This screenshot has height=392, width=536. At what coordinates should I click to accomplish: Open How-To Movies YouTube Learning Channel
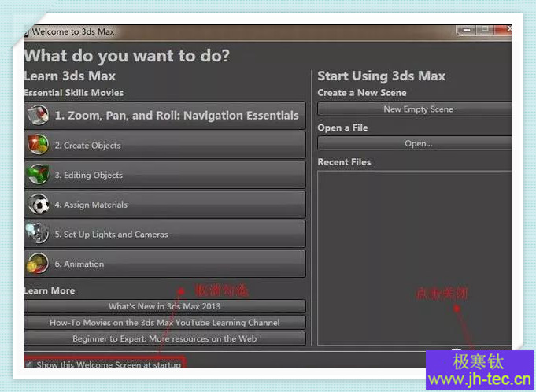coord(164,322)
